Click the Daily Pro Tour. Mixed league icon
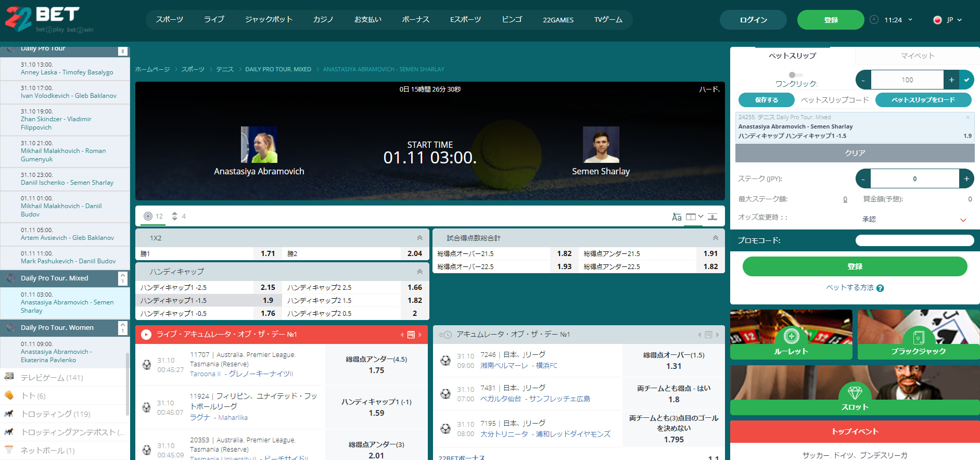 tap(10, 278)
